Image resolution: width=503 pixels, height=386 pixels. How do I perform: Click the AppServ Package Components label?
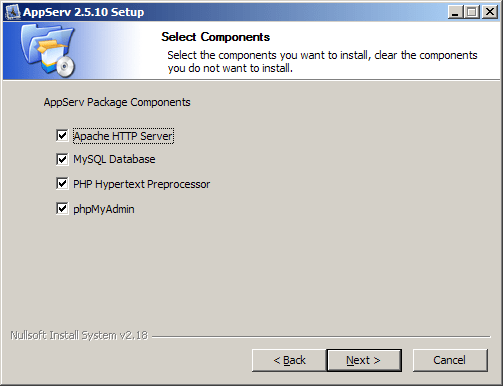point(117,102)
